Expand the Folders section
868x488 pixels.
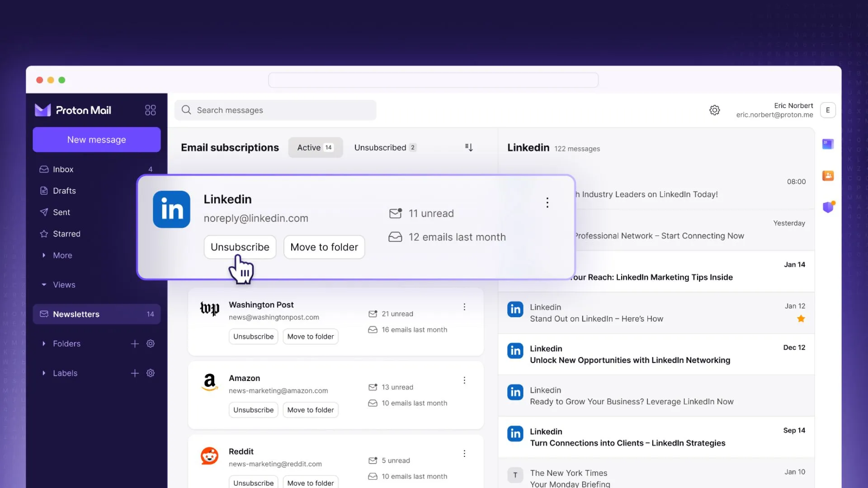(x=44, y=343)
